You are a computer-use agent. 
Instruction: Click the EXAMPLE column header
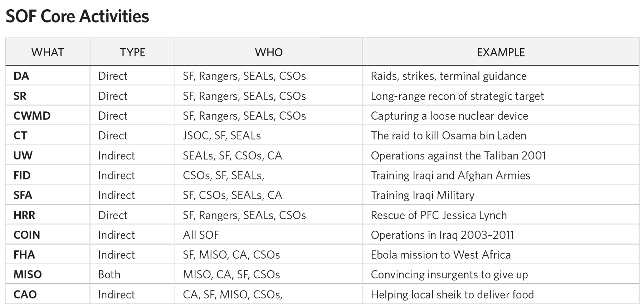501,52
